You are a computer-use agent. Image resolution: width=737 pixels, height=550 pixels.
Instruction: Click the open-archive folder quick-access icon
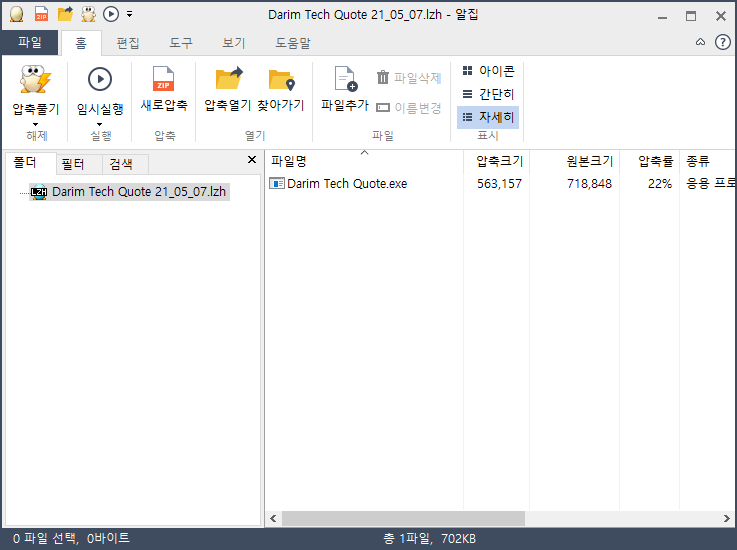coord(65,14)
